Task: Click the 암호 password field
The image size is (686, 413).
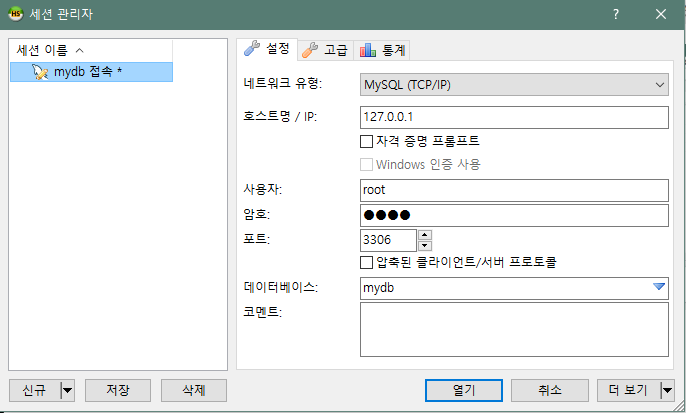Action: click(x=514, y=215)
